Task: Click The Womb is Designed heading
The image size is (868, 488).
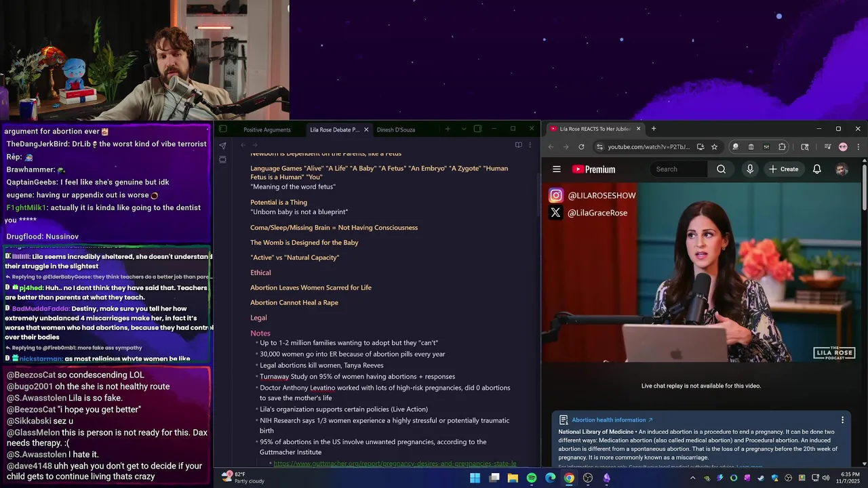Action: point(304,243)
